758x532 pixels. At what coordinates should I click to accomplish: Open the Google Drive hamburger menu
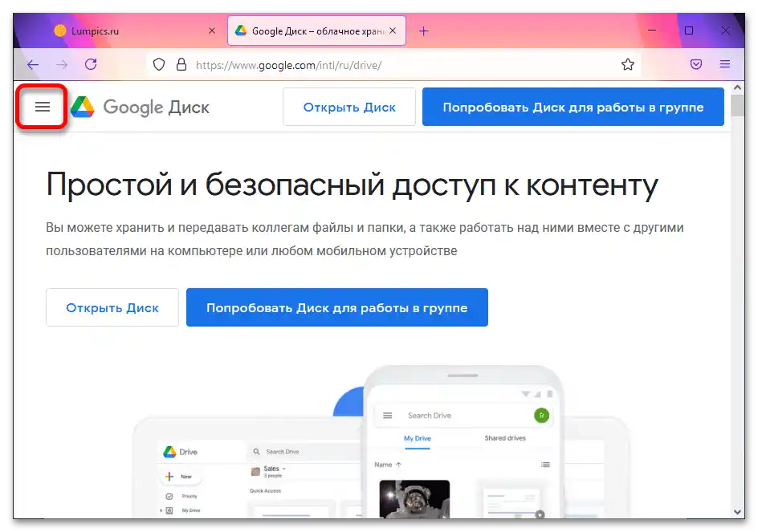click(43, 107)
